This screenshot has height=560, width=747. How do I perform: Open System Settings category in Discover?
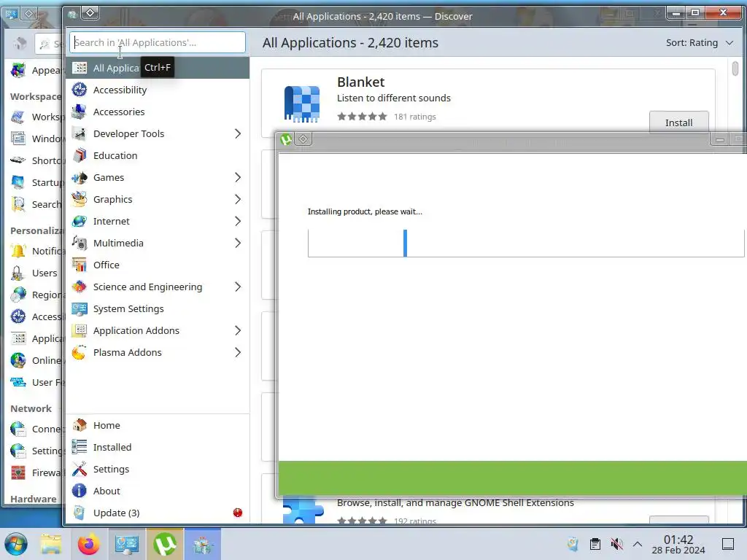coord(158,309)
